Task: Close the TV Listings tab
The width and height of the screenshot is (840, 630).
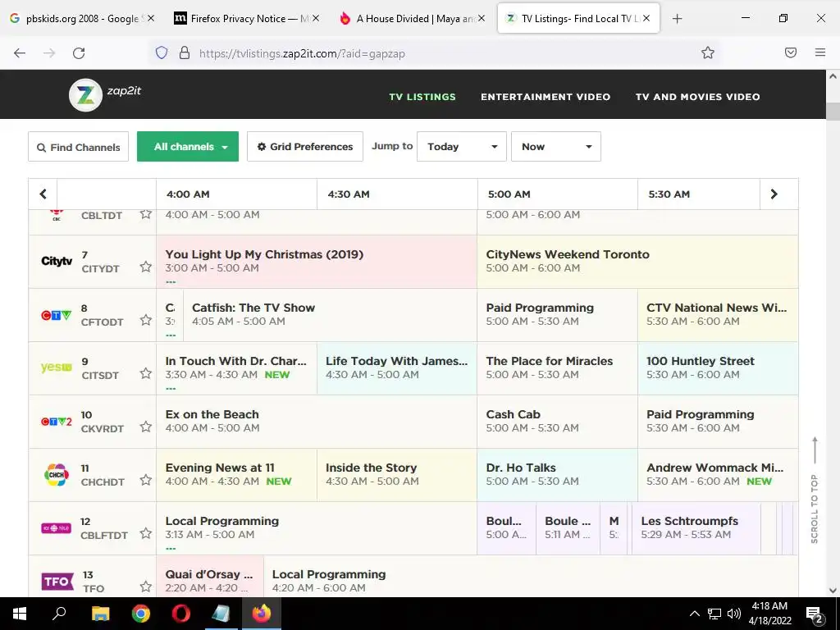Action: coord(646,18)
